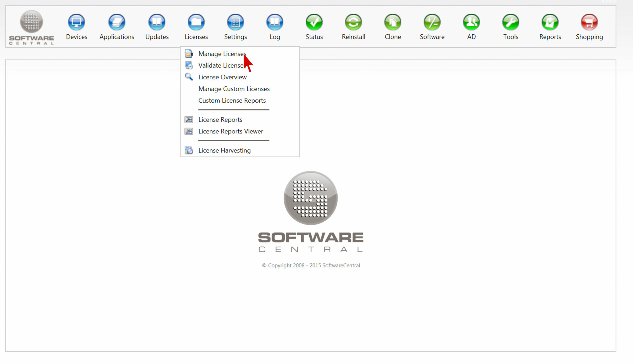Click the AD users icon
Image resolution: width=633 pixels, height=364 pixels.
(x=471, y=22)
